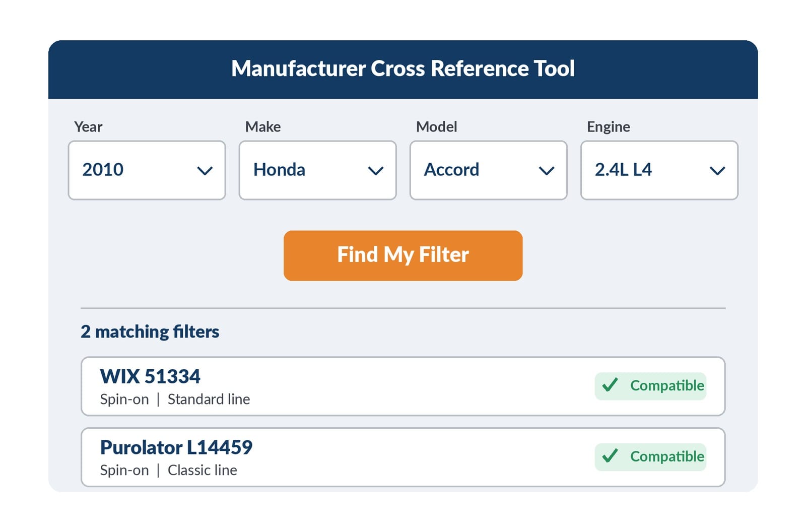The image size is (806, 532).
Task: Open the Year dropdown showing 2010
Action: [147, 170]
